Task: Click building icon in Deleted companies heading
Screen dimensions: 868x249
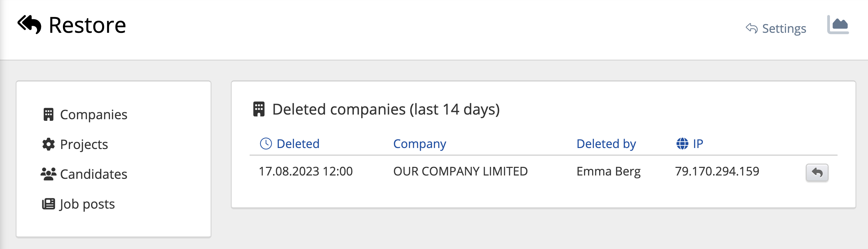Action: tap(259, 109)
